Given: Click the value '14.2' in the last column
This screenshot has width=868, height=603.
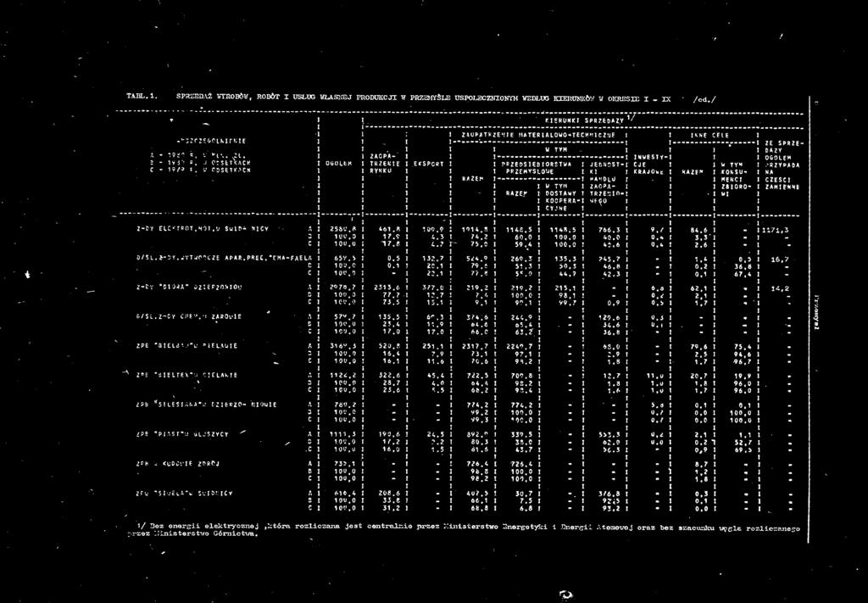Looking at the screenshot, I should coord(781,288).
